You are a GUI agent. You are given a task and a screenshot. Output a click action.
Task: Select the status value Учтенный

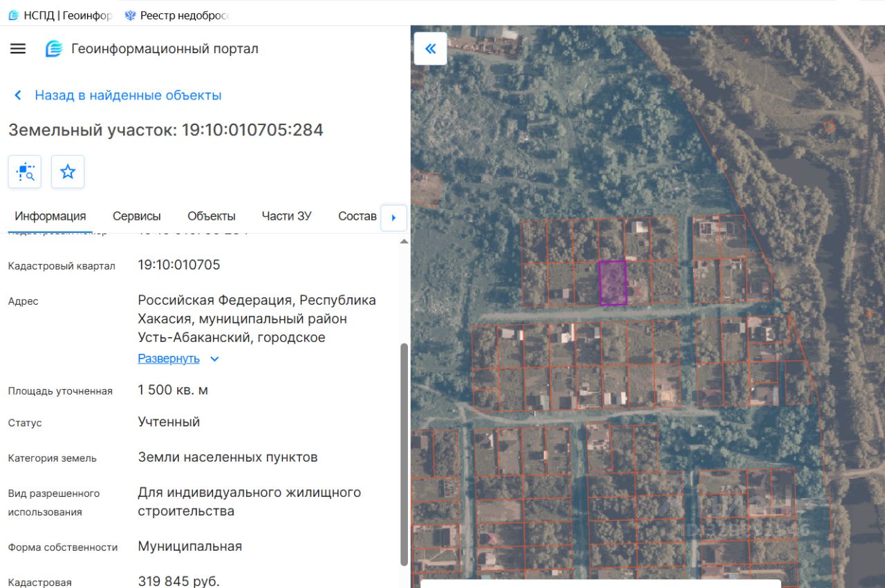pyautogui.click(x=169, y=422)
